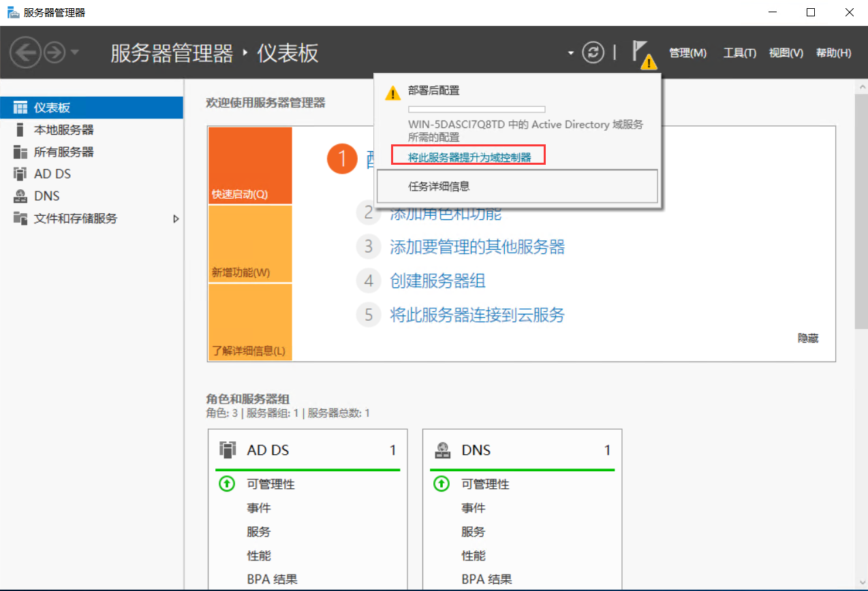The width and height of the screenshot is (868, 591).
Task: Click 将此服务器提升为域控制器 link
Action: pos(469,157)
